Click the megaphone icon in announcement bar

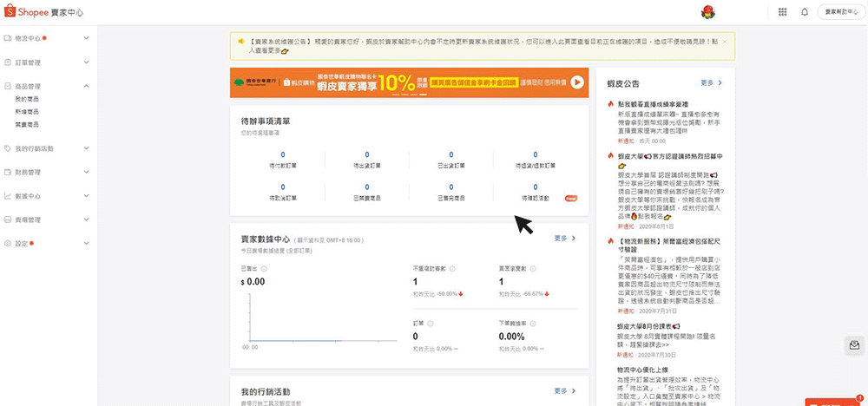[241, 42]
